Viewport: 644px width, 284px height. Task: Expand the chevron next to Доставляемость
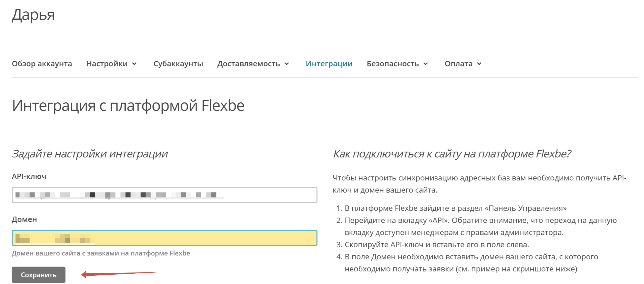tap(287, 64)
